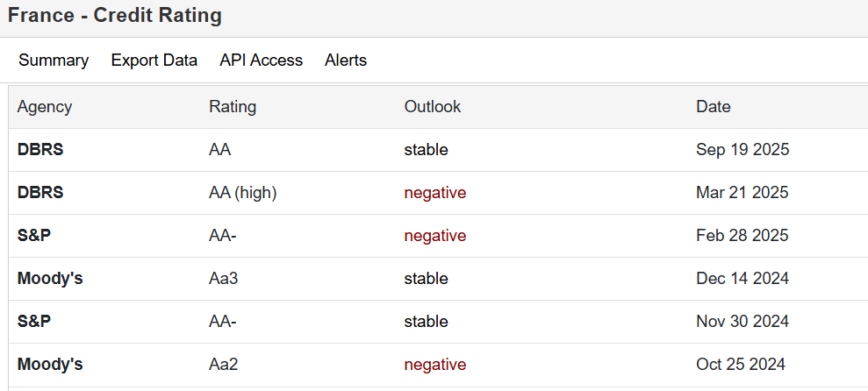Click the Agency column header
This screenshot has width=868, height=391.
click(x=45, y=107)
